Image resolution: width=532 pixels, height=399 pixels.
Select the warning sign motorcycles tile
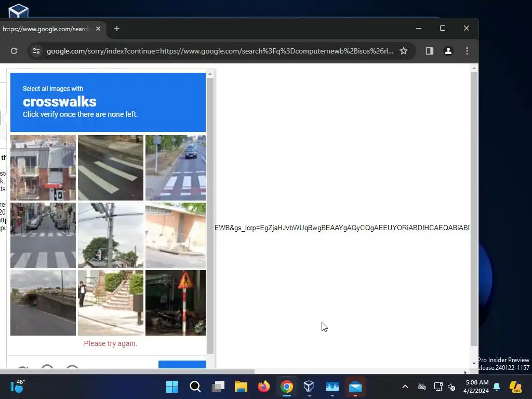pos(176,303)
